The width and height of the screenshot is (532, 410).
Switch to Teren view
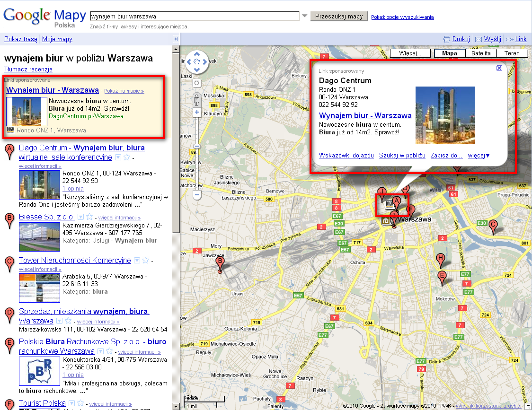(x=512, y=53)
